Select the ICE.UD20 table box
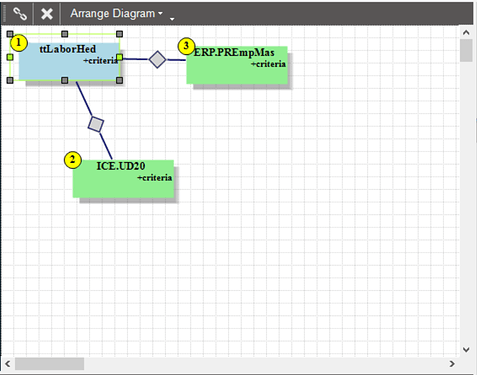477x375 pixels. click(x=123, y=179)
